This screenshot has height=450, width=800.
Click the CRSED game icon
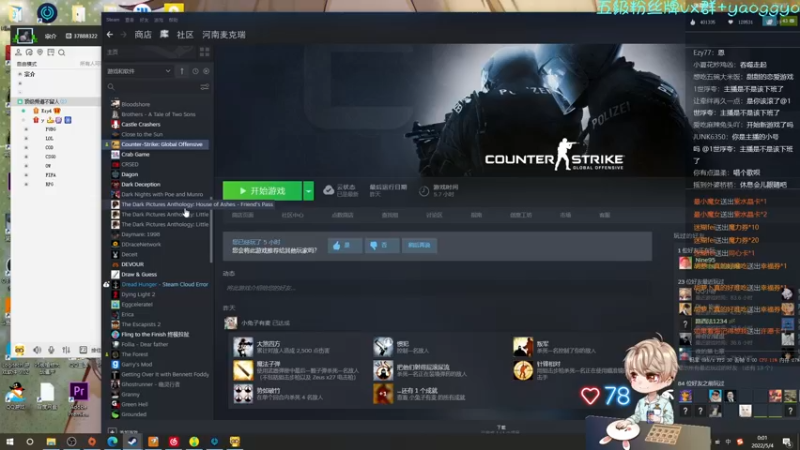[115, 164]
